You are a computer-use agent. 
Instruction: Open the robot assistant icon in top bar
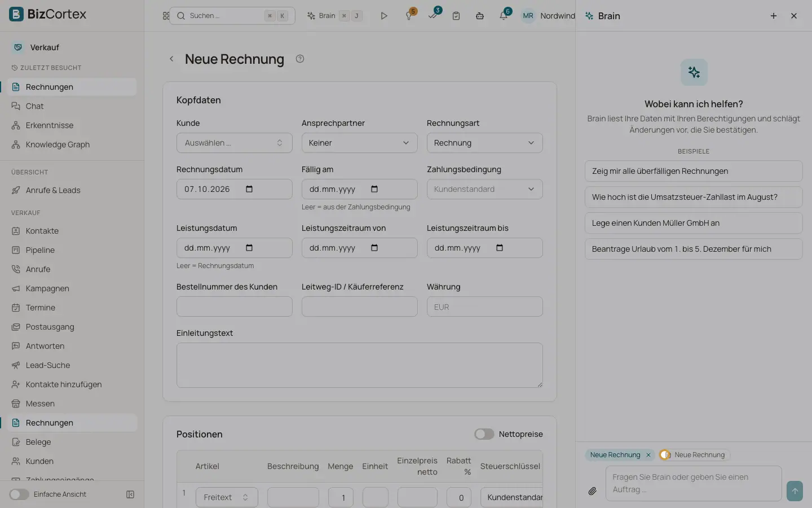(480, 16)
